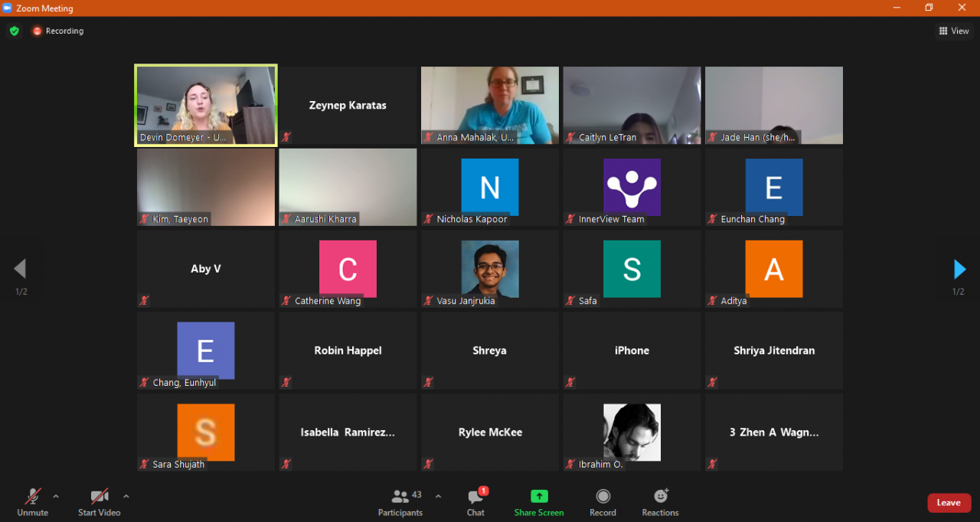
Task: Select Caitlyn LeTran's video tile
Action: (632, 105)
